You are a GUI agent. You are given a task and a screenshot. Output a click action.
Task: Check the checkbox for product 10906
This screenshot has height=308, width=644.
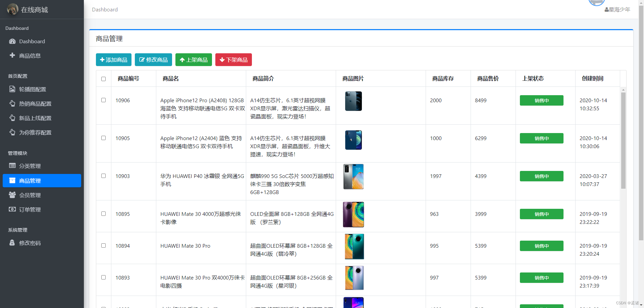103,100
